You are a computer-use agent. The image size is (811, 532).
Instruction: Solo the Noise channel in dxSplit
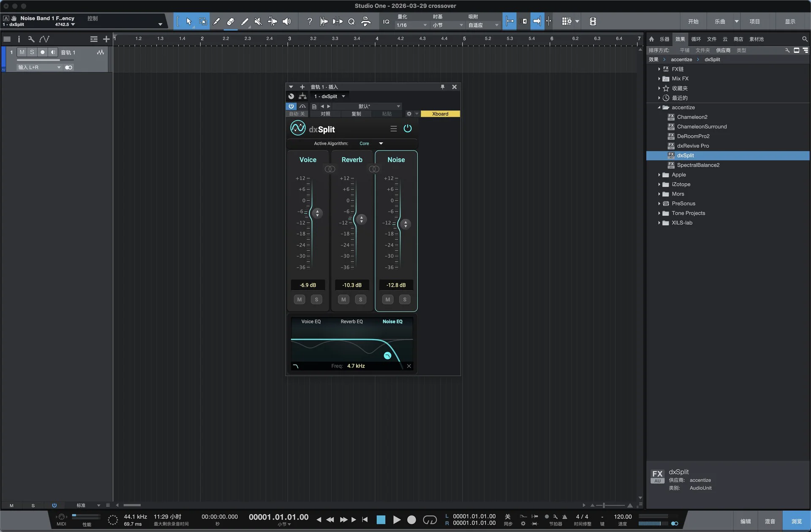404,299
